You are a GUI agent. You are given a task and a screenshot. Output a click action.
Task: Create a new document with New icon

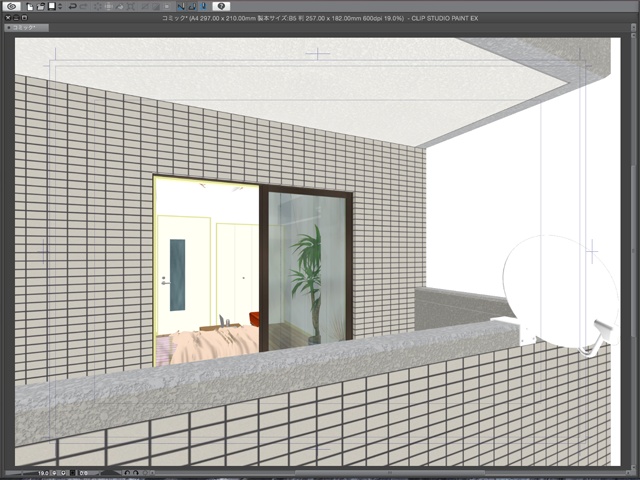pyautogui.click(x=30, y=7)
